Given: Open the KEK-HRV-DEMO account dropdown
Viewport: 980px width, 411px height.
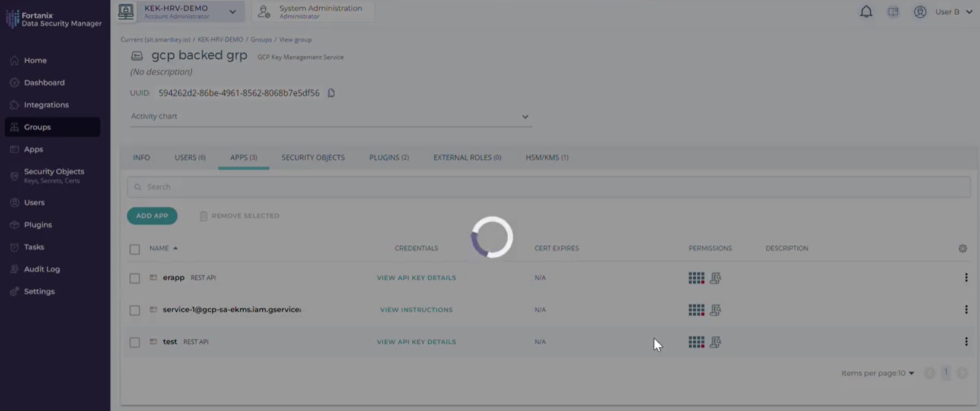Looking at the screenshot, I should (233, 12).
